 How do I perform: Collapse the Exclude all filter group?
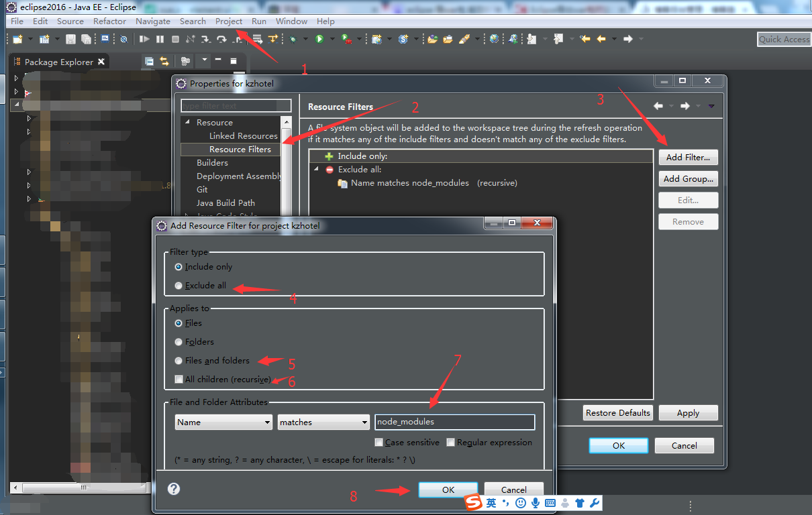[317, 169]
